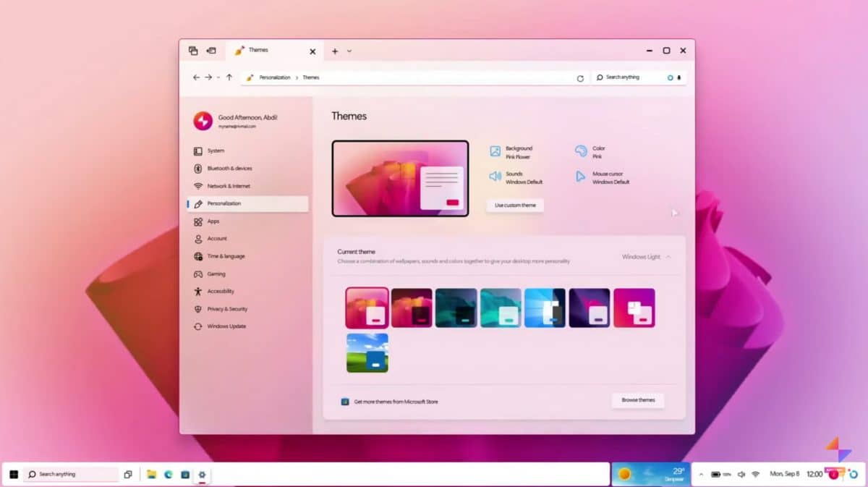
Task: Click the Use custom theme button
Action: (x=515, y=205)
